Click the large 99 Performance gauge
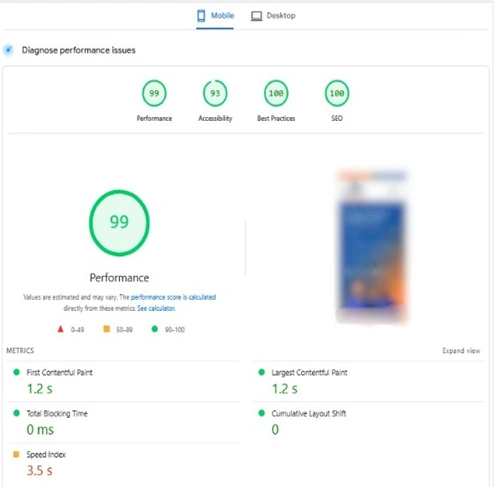The image size is (494, 487). pyautogui.click(x=119, y=223)
